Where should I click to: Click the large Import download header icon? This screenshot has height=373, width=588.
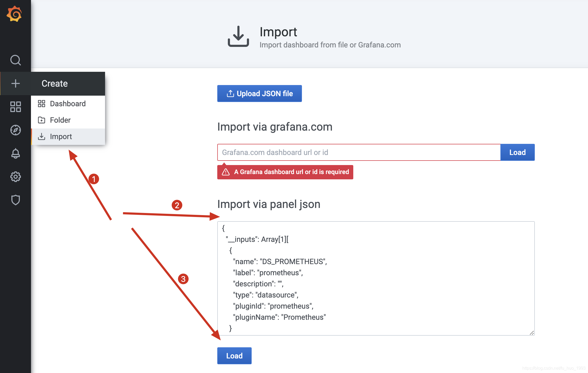point(238,37)
